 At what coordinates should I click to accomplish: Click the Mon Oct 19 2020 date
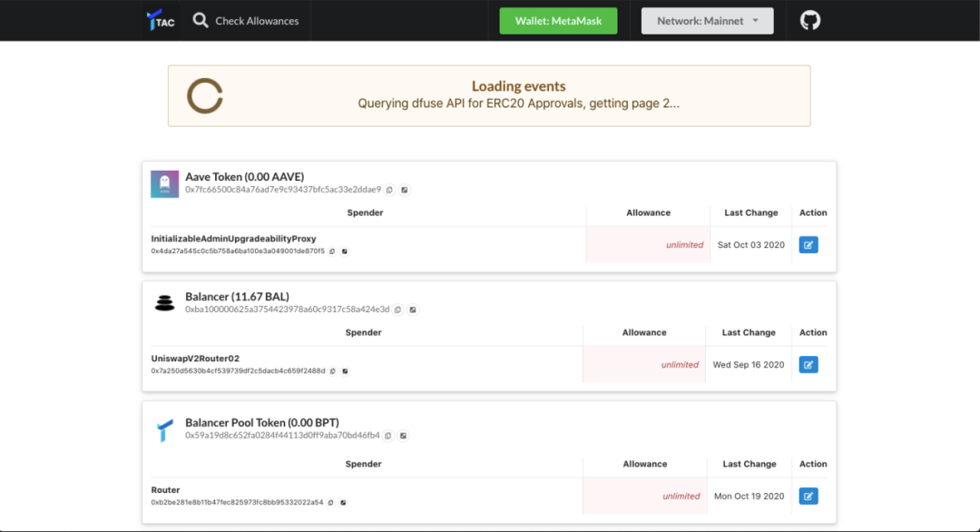coord(749,497)
